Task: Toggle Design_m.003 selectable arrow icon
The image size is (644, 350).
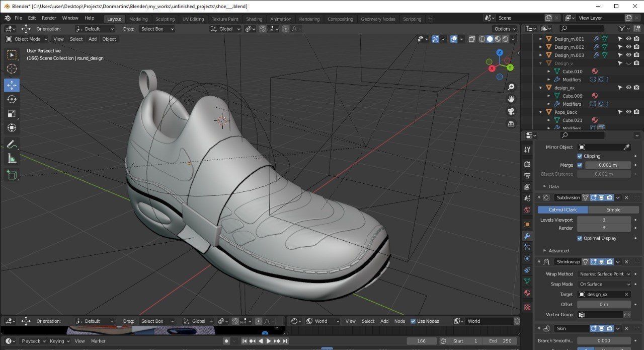Action: coord(620,55)
